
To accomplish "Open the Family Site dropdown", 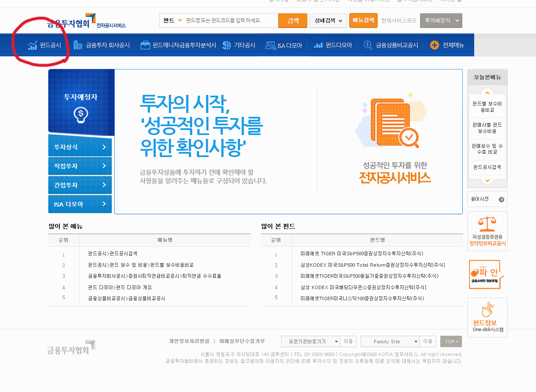I will (390, 341).
